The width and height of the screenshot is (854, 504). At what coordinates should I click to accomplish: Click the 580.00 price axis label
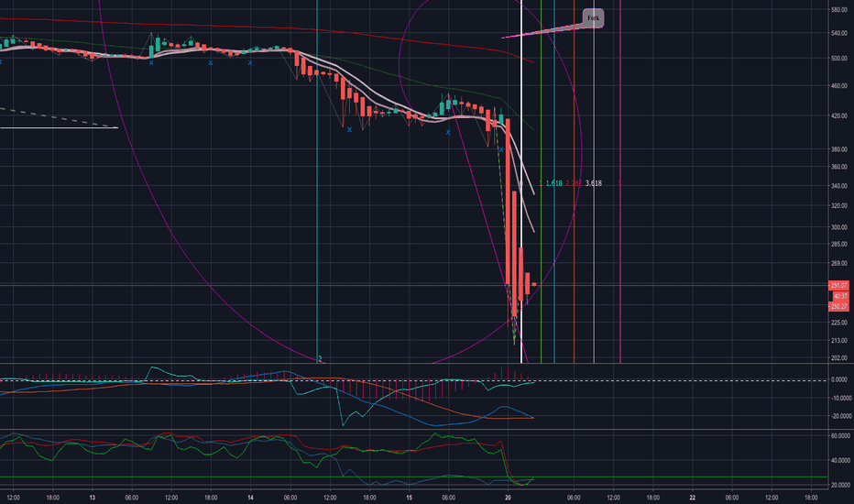tap(838, 10)
